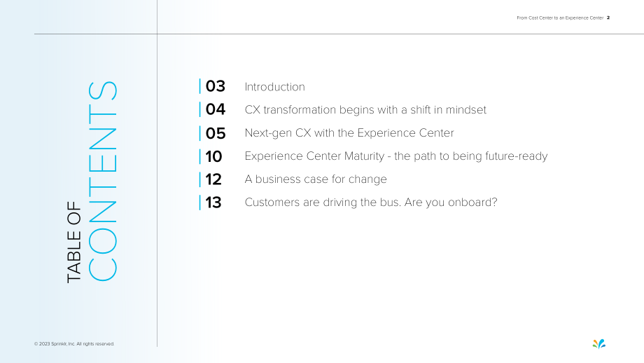
Task: Click page number 03
Action: [216, 86]
